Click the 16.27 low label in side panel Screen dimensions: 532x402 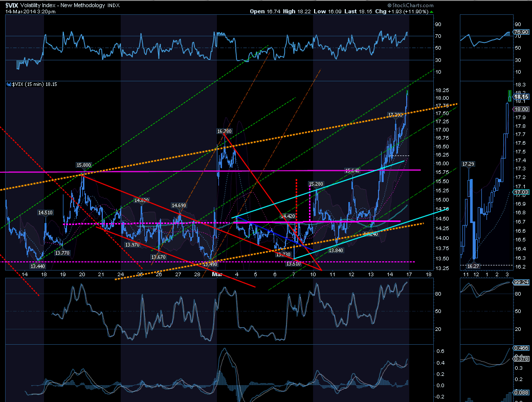click(473, 266)
